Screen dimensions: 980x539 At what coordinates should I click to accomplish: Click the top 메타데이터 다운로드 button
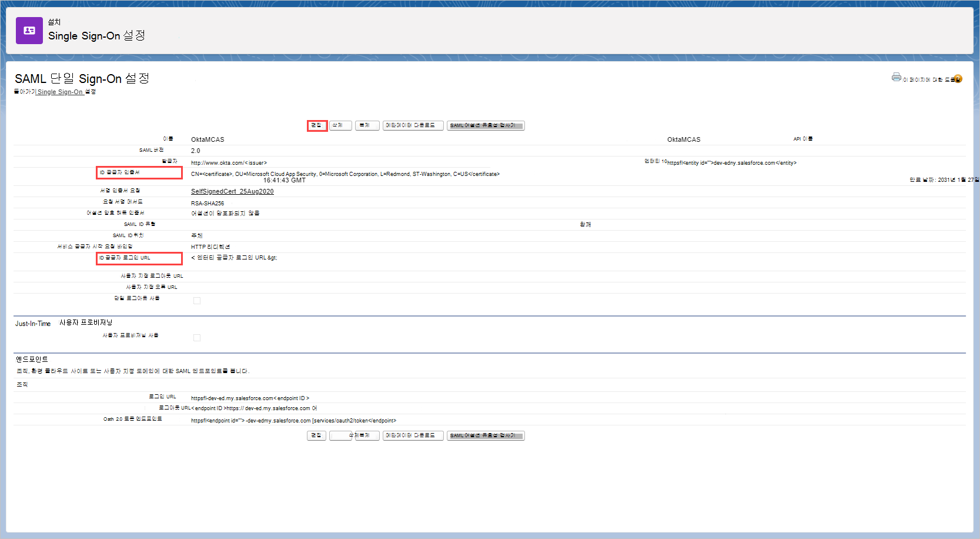413,125
